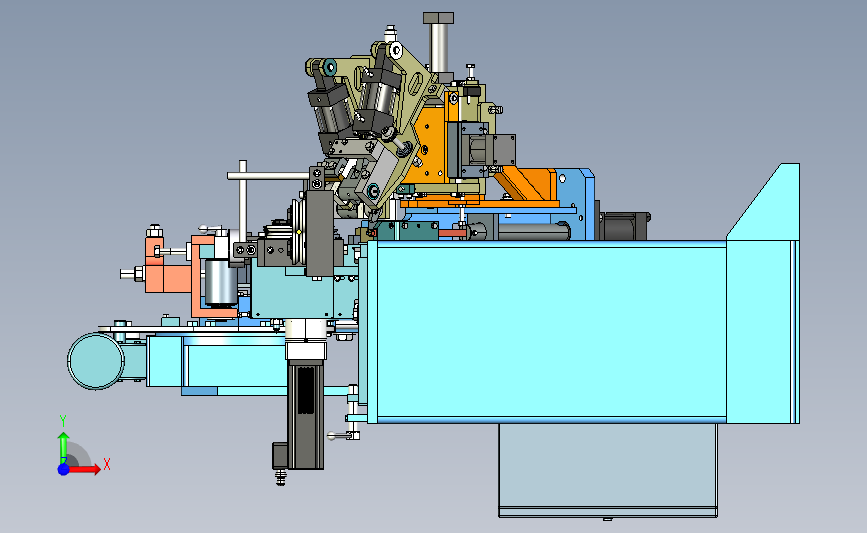Click the blue Z axis ball at the triad origin
The width and height of the screenshot is (867, 533).
point(64,469)
